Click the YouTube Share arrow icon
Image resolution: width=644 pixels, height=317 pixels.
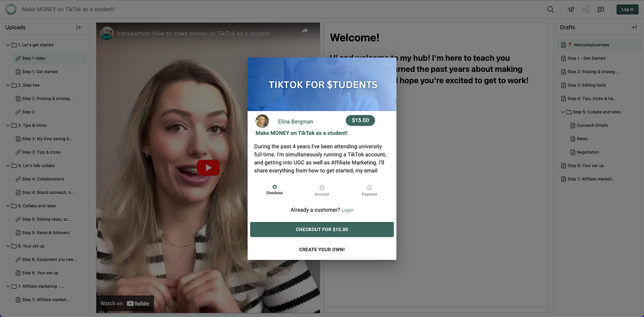tap(304, 31)
